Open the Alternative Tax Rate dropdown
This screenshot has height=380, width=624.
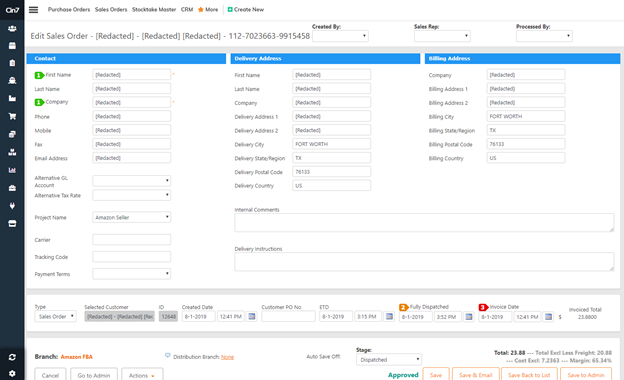pos(132,195)
